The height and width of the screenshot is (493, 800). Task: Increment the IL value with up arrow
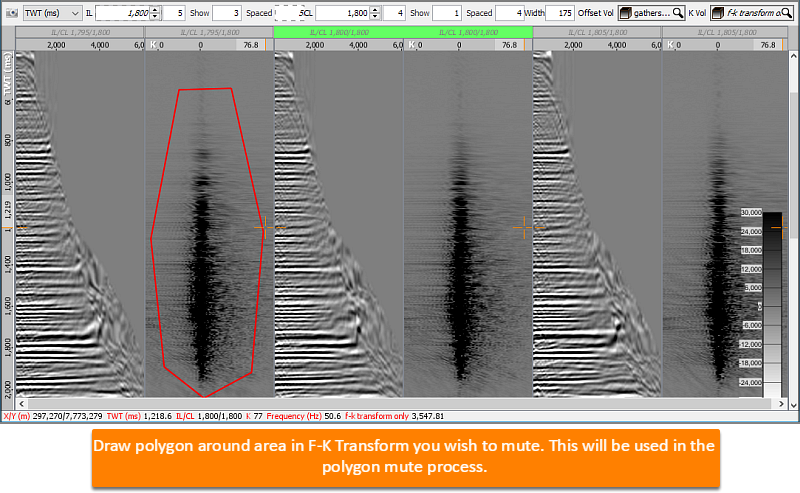[156, 10]
